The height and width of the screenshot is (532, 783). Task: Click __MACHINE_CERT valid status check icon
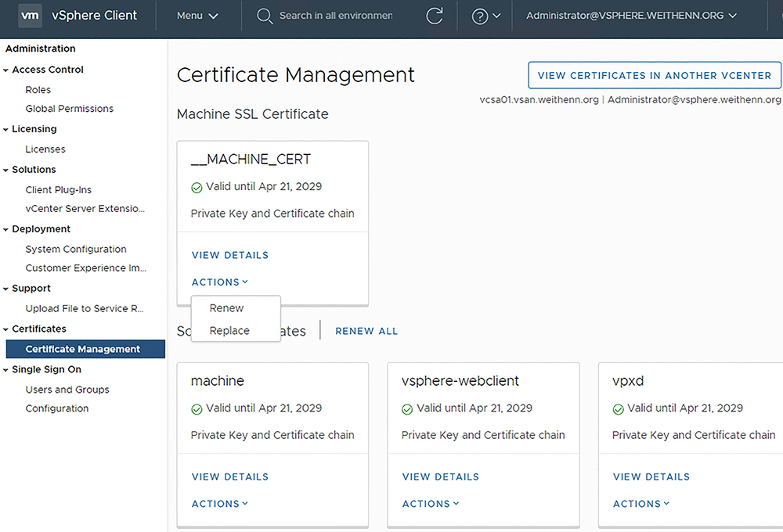point(197,187)
